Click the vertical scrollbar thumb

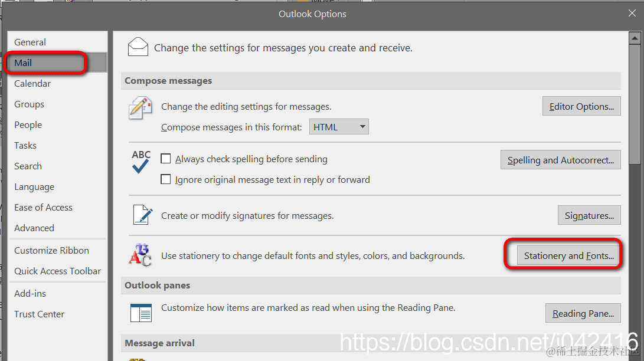coord(635,104)
